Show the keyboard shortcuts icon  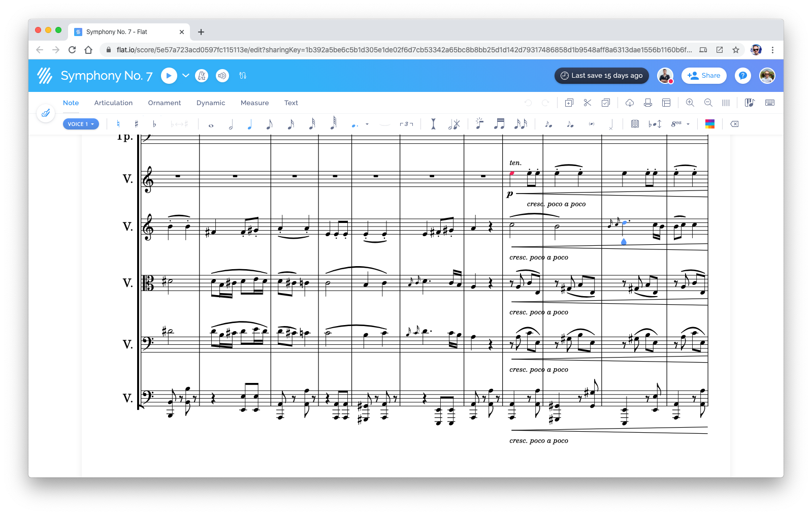pos(770,103)
